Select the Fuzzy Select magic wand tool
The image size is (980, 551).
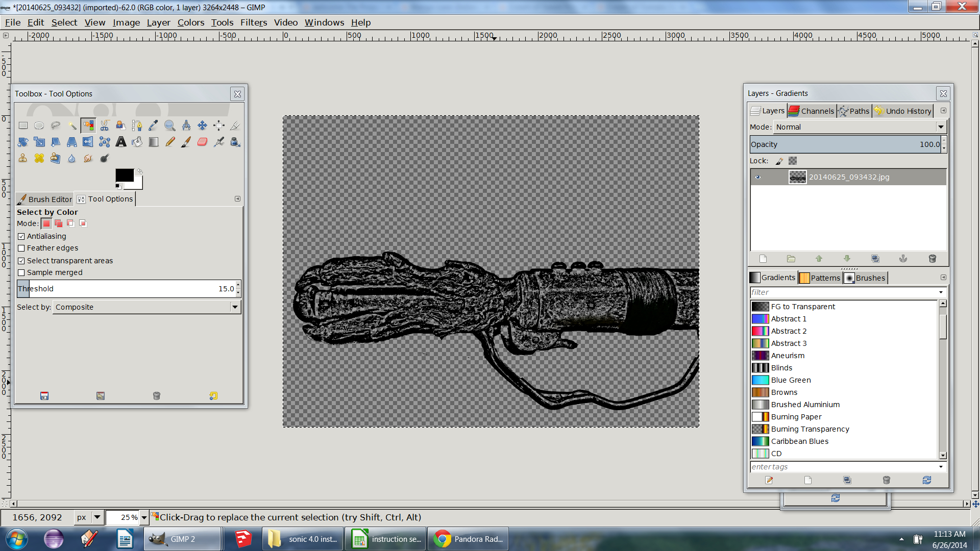click(72, 126)
